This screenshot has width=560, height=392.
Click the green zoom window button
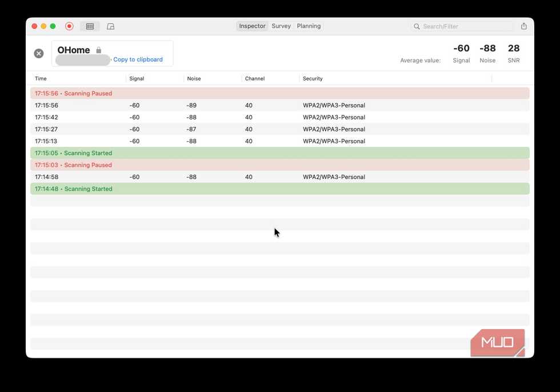pos(53,26)
